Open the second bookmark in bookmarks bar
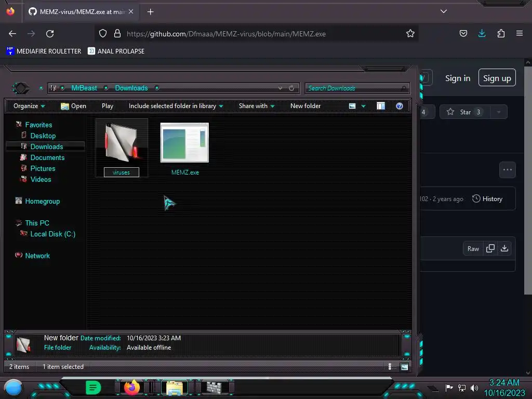532x399 pixels. point(116,51)
